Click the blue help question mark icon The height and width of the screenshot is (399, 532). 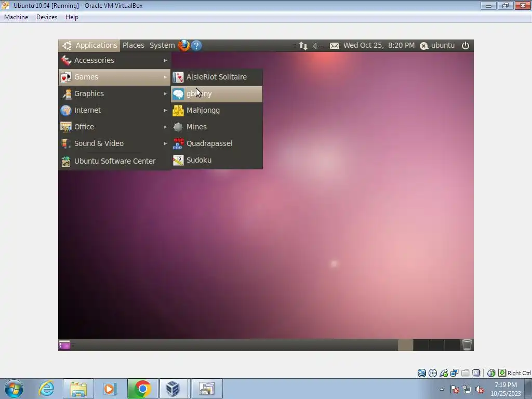coord(196,46)
